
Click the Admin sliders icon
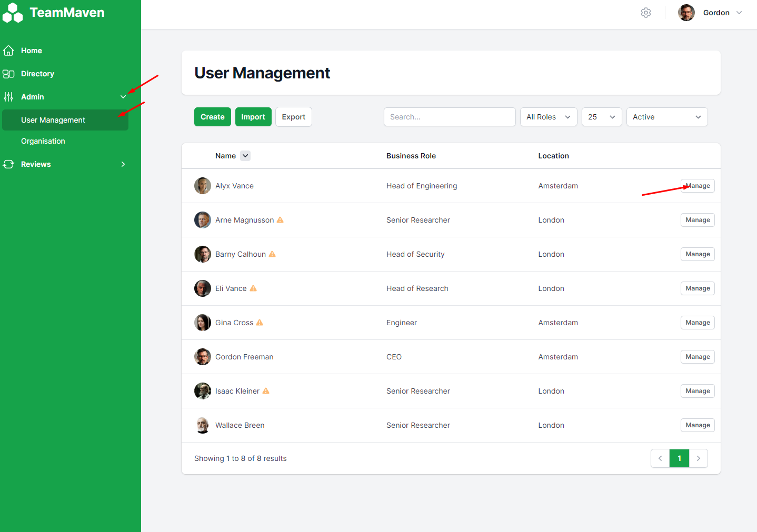pos(8,97)
